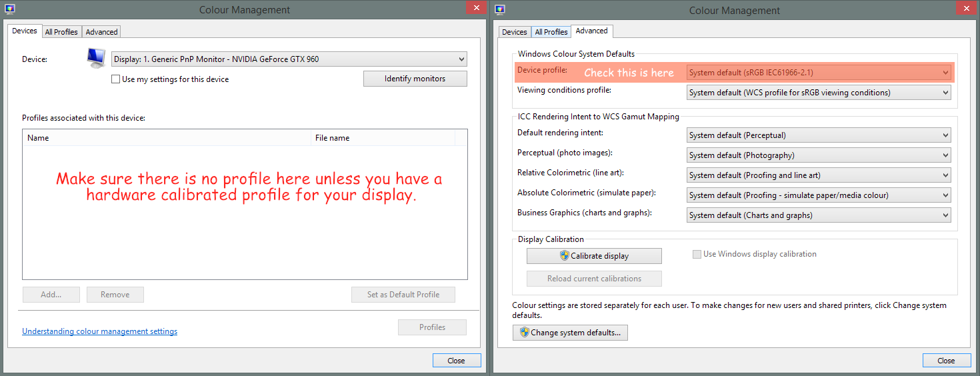Click the Add... button
This screenshot has width=980, height=376.
click(x=51, y=295)
